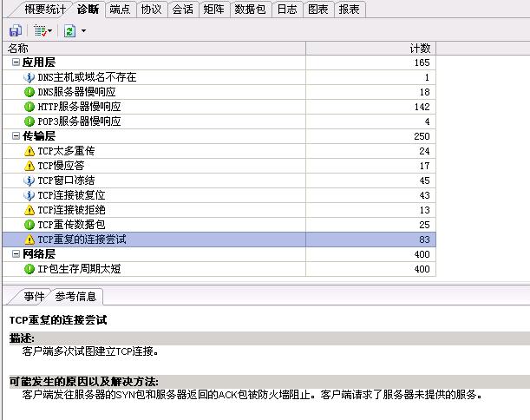530x420 pixels.
Task: Click green icon of IP包生存周期太短
Action: 29,269
